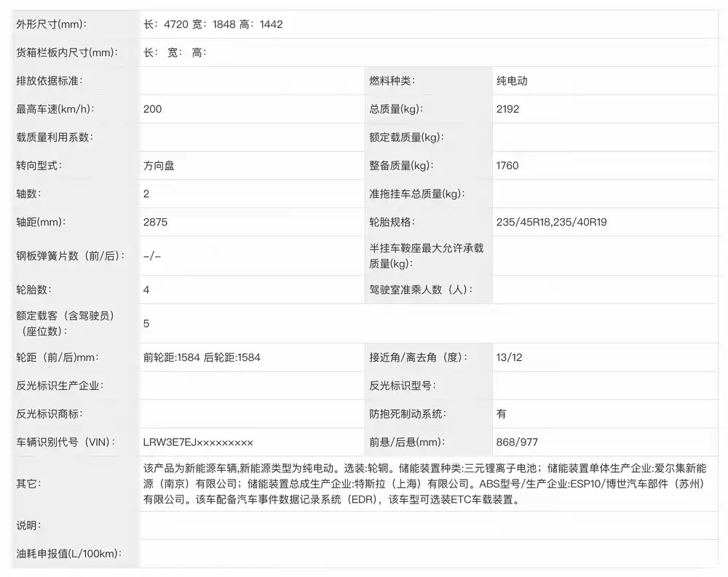The height and width of the screenshot is (577, 728).
Task: Click the label 反光标识商标:
Action: pos(50,414)
